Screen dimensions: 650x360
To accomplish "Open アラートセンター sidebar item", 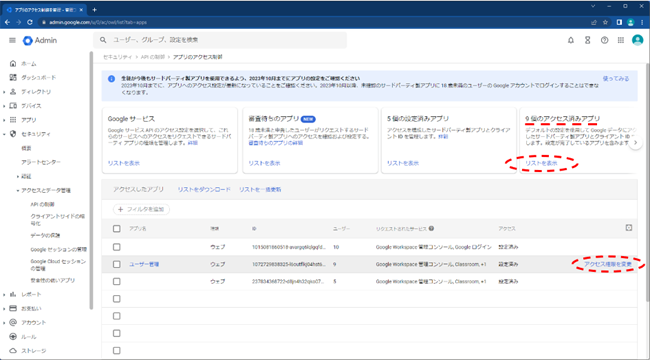I will point(41,162).
